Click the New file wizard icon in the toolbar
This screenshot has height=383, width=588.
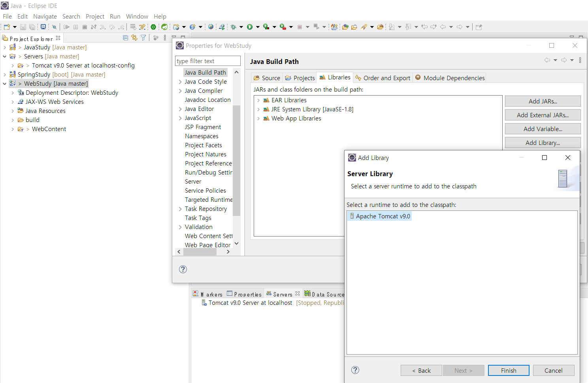(7, 27)
